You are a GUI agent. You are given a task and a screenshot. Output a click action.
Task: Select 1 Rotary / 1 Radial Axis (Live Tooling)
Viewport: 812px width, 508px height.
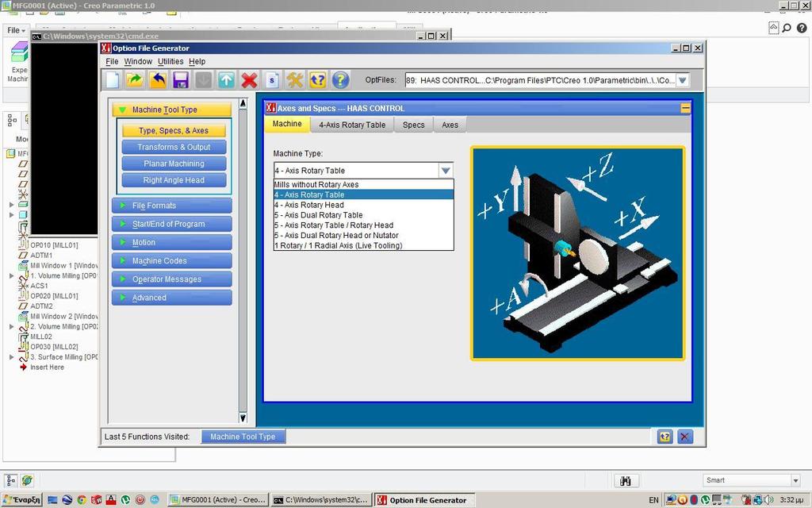click(363, 246)
